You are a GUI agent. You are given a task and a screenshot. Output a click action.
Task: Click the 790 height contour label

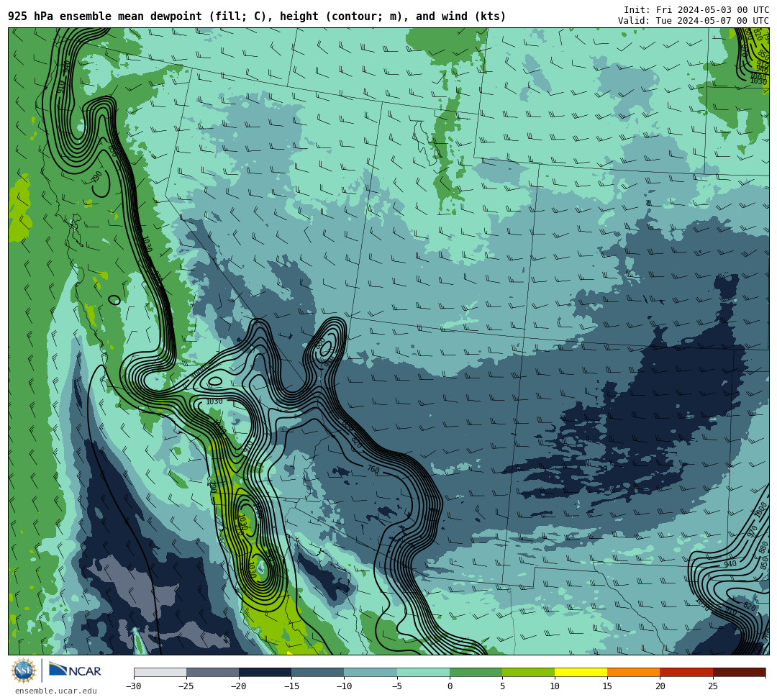pos(96,177)
